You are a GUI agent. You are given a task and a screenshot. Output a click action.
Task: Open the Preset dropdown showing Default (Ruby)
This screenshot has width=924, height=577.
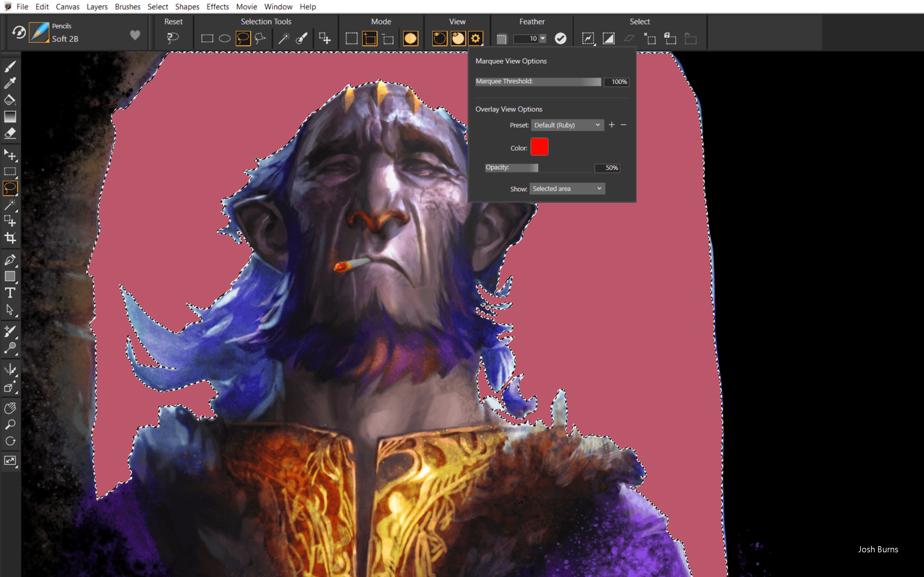tap(567, 125)
